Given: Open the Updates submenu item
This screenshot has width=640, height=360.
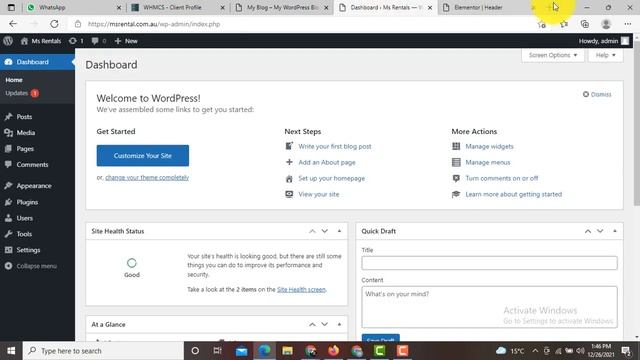Looking at the screenshot, I should 22,93.
